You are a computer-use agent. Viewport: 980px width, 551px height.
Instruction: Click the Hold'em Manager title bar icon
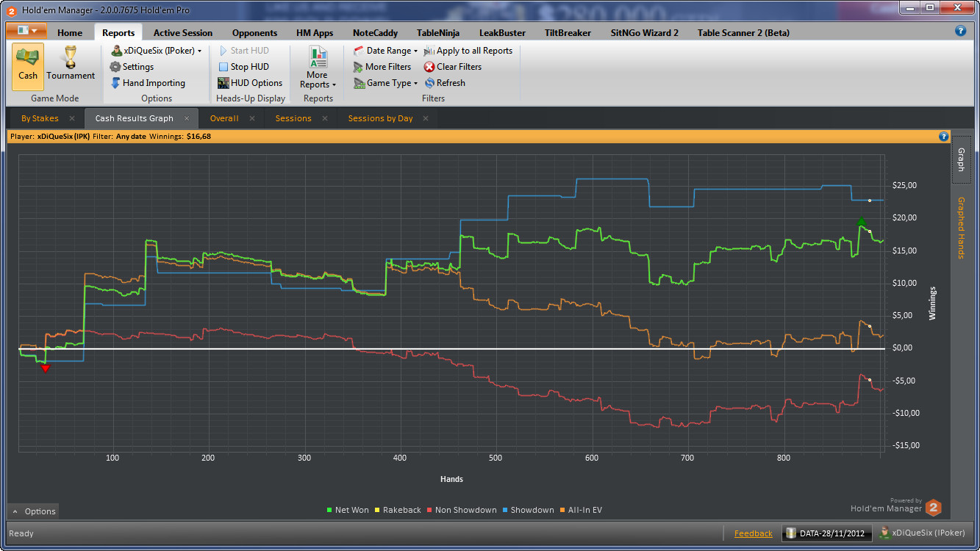[11, 11]
